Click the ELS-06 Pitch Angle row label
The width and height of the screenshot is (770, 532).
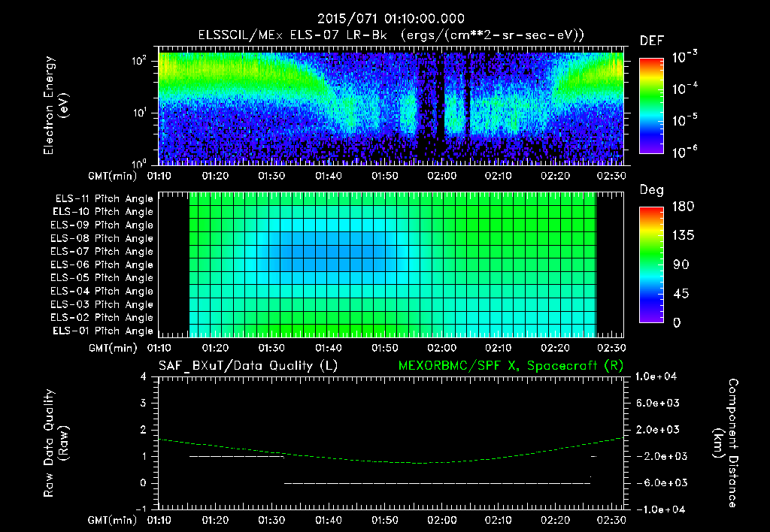(x=102, y=264)
